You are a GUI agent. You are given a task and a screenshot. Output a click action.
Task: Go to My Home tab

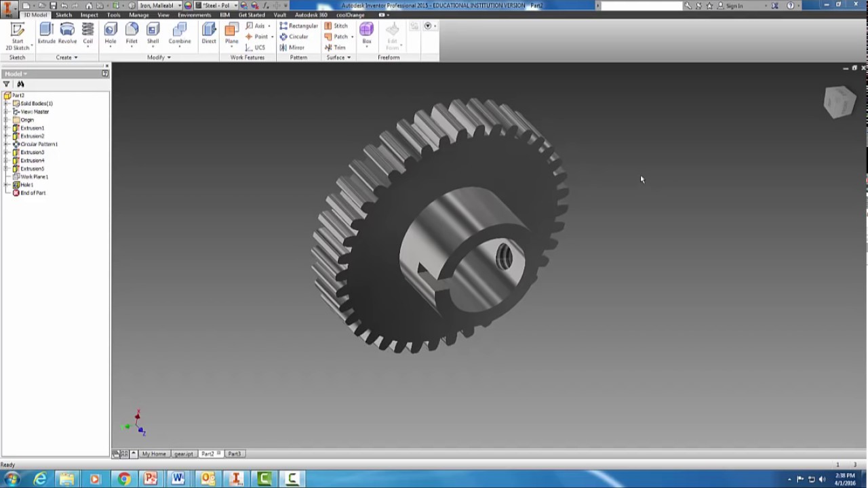pyautogui.click(x=153, y=454)
